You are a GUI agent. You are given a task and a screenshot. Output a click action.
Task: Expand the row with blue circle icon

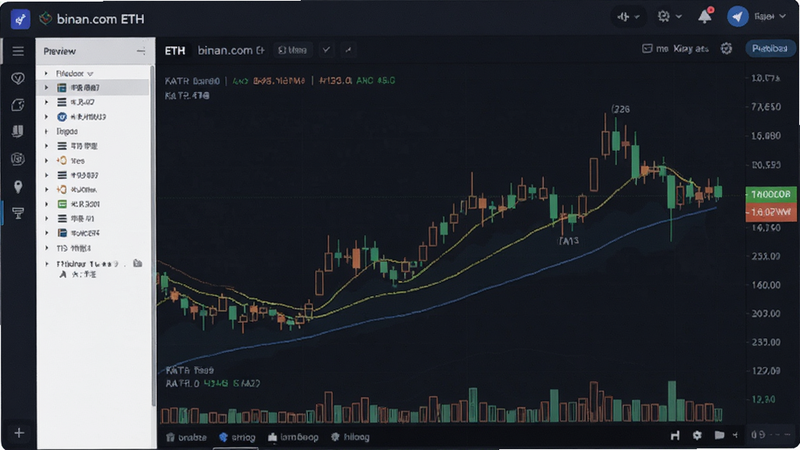tap(46, 117)
